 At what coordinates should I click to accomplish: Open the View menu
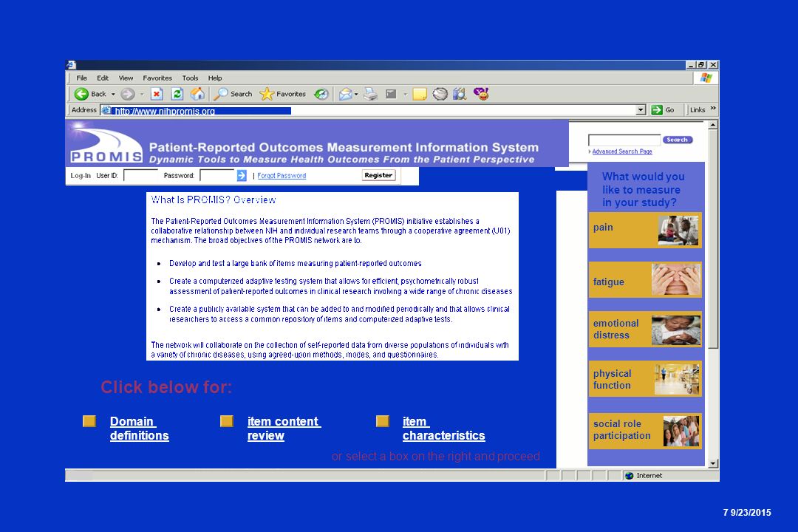click(126, 78)
